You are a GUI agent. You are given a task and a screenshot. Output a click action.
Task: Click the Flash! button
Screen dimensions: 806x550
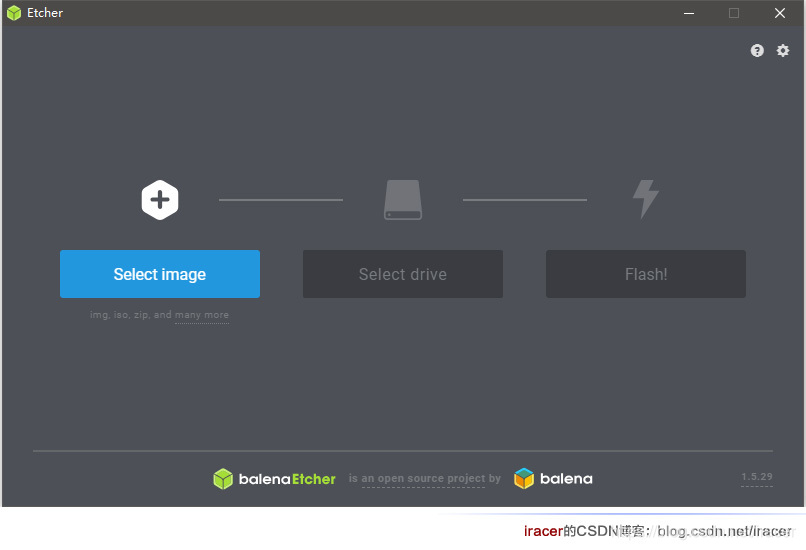click(x=646, y=274)
